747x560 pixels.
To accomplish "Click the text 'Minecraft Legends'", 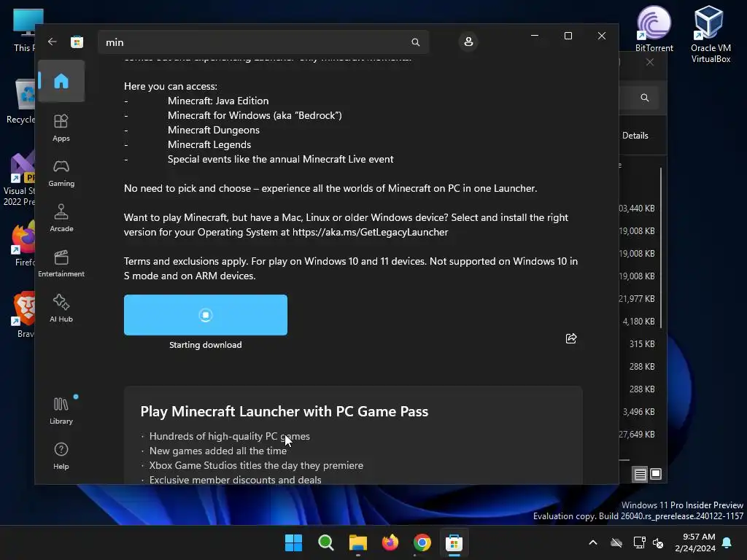I will point(209,145).
